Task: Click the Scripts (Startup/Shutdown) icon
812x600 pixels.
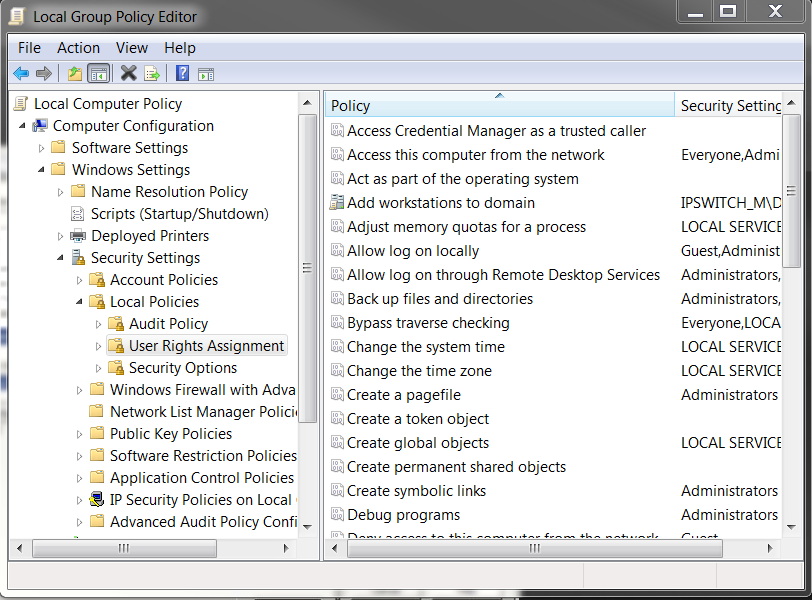Action: point(78,214)
